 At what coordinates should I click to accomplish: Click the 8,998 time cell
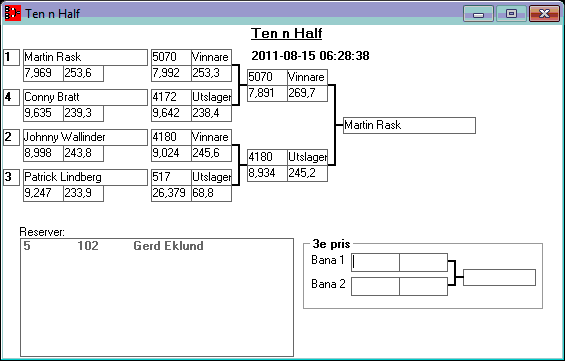tap(43, 153)
